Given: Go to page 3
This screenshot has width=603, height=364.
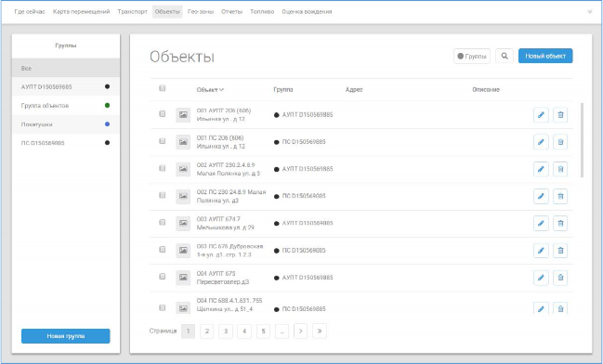Looking at the screenshot, I should pyautogui.click(x=226, y=331).
